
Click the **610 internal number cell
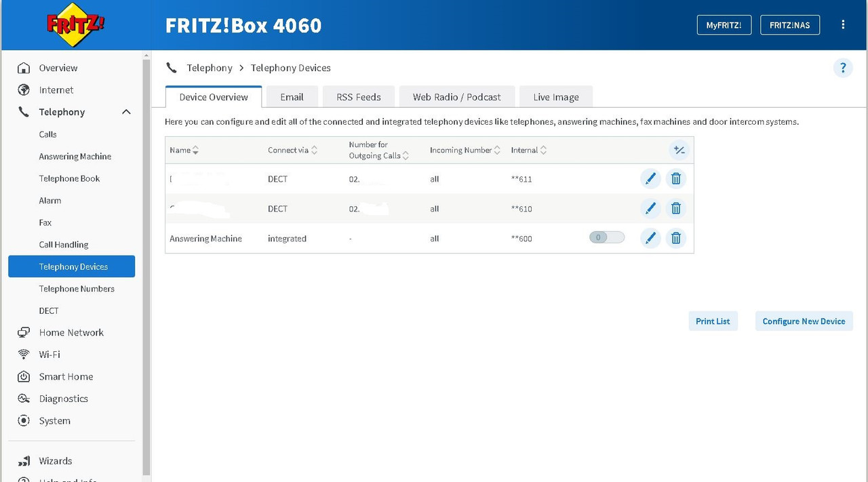tap(521, 209)
